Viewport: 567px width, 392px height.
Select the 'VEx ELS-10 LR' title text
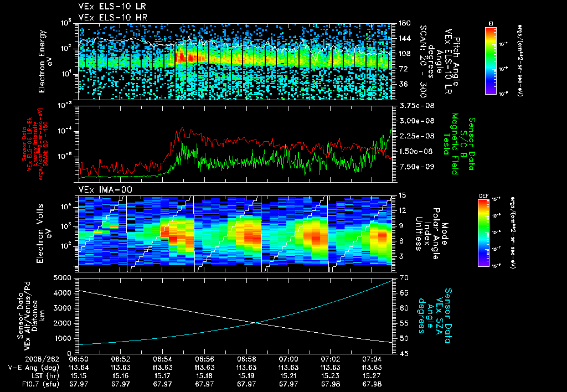click(112, 7)
